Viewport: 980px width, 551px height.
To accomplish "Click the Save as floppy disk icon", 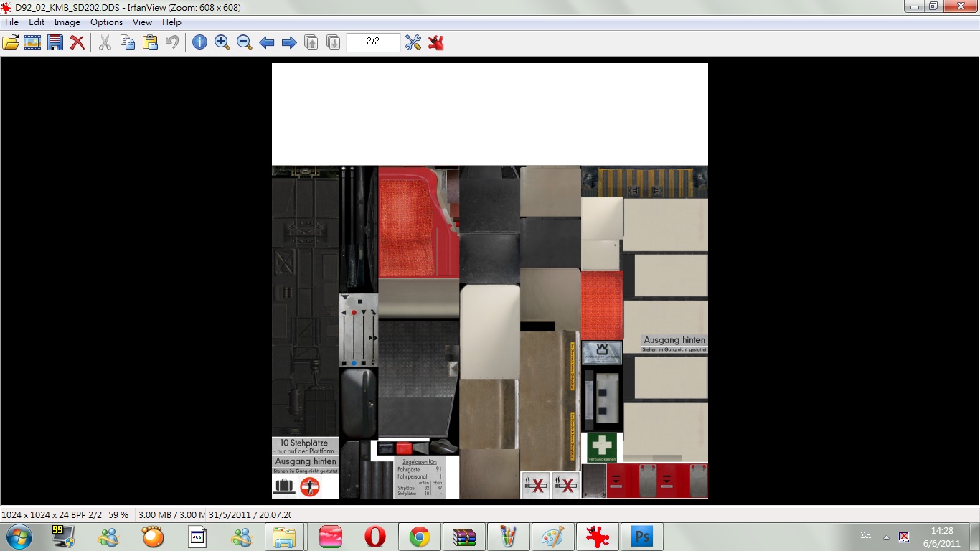I will (55, 42).
